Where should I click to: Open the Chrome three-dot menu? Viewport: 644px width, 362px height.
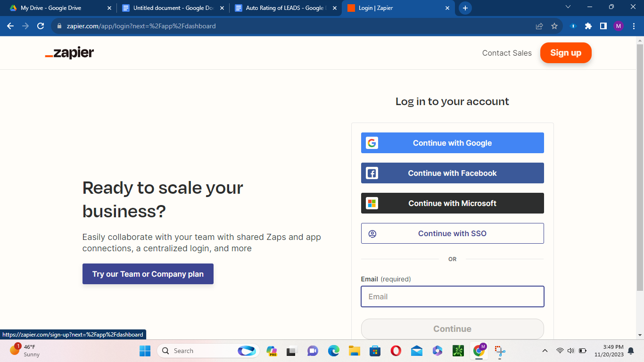634,26
